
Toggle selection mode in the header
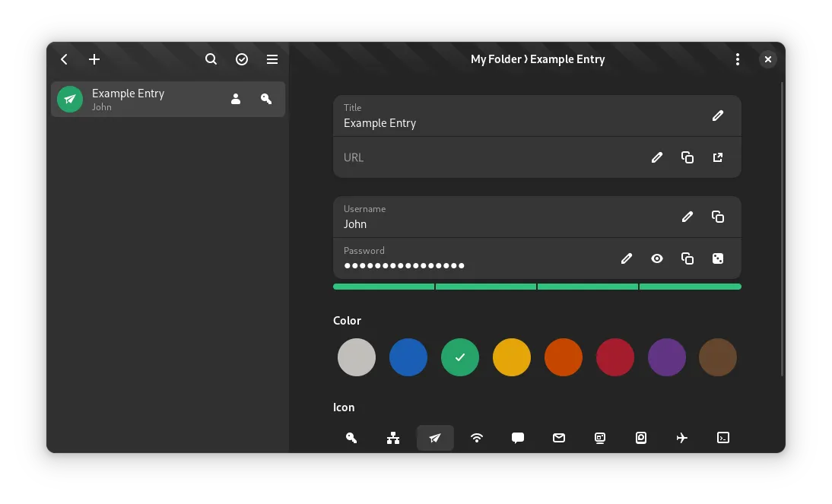point(242,59)
